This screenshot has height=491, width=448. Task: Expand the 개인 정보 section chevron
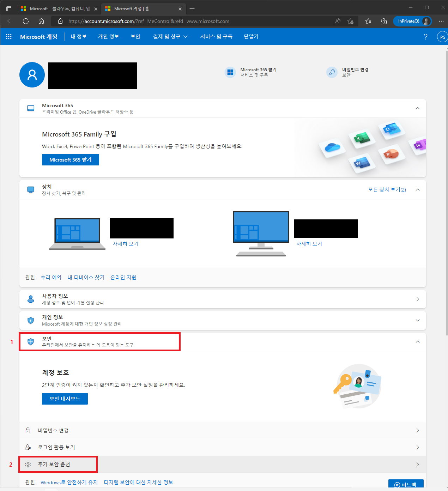(x=418, y=320)
